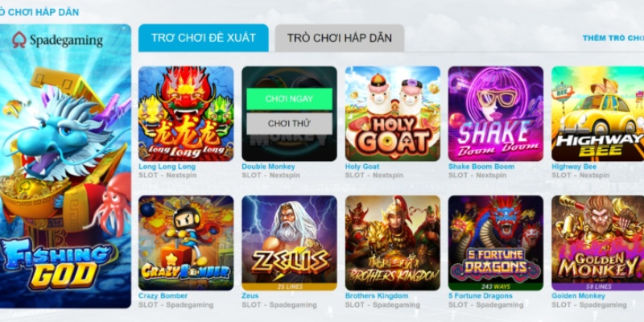Open the Brothers Kingdom game tile
The height and width of the screenshot is (322, 644).
[x=393, y=243]
